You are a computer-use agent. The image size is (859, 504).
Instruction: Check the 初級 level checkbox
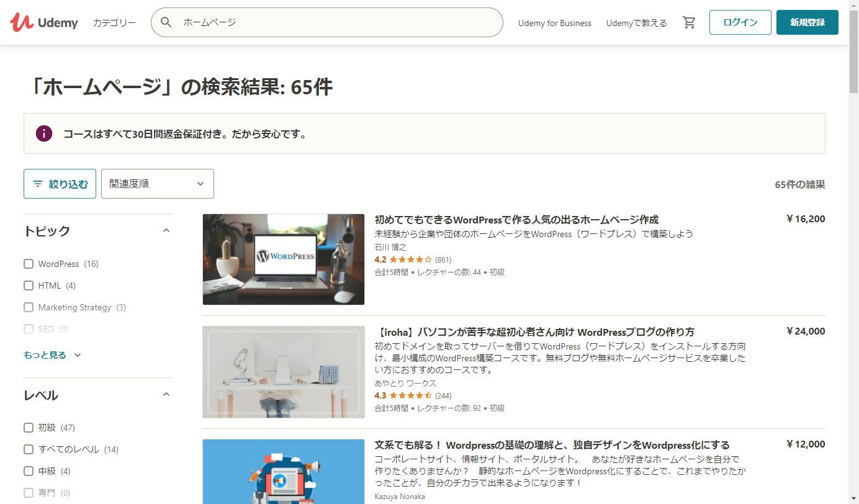(x=29, y=428)
